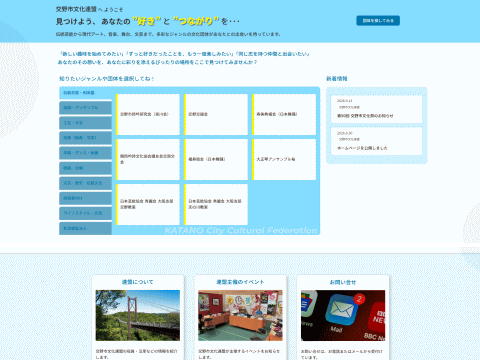Open the 大正琴アンサンブル group card
The width and height of the screenshot is (480, 360).
tap(284, 160)
